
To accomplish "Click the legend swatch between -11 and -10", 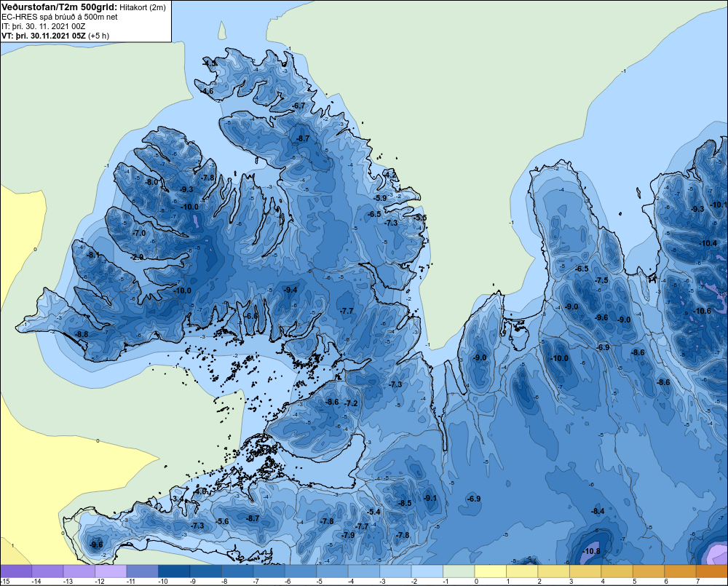I will (143, 571).
